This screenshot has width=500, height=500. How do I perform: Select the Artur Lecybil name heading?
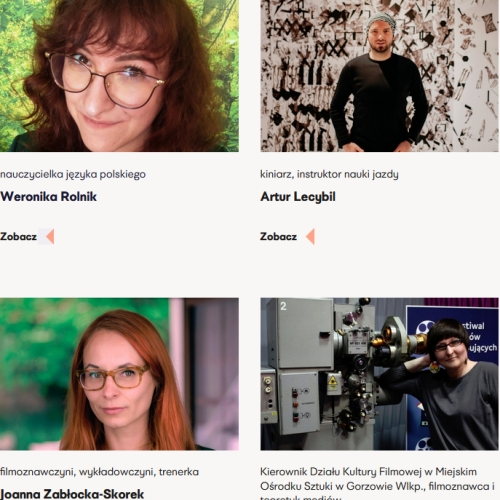(x=298, y=197)
